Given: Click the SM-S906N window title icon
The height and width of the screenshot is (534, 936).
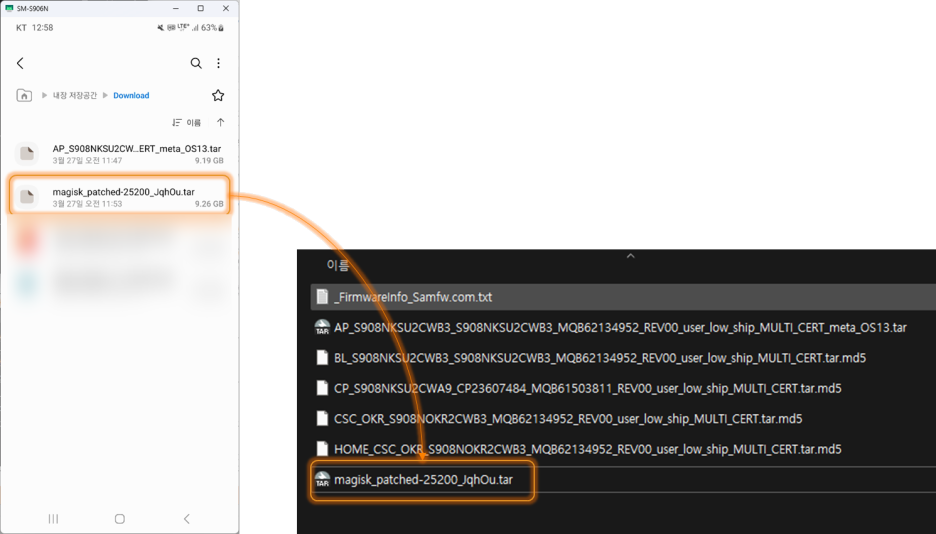Looking at the screenshot, I should [9, 8].
